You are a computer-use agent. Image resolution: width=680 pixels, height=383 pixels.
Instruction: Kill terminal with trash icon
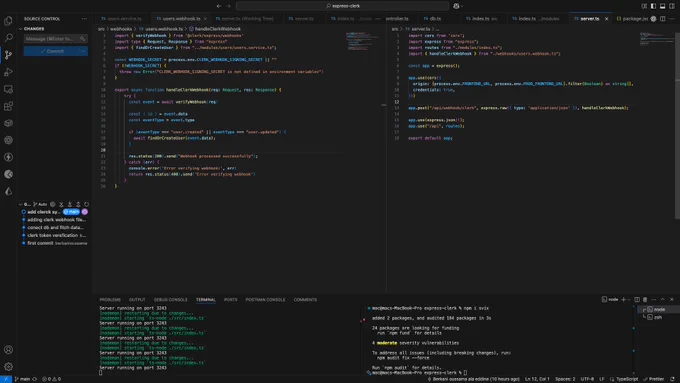coord(645,300)
